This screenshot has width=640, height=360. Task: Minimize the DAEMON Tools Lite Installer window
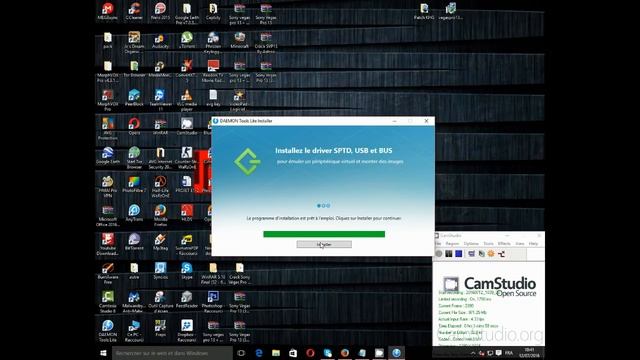[x=394, y=121]
